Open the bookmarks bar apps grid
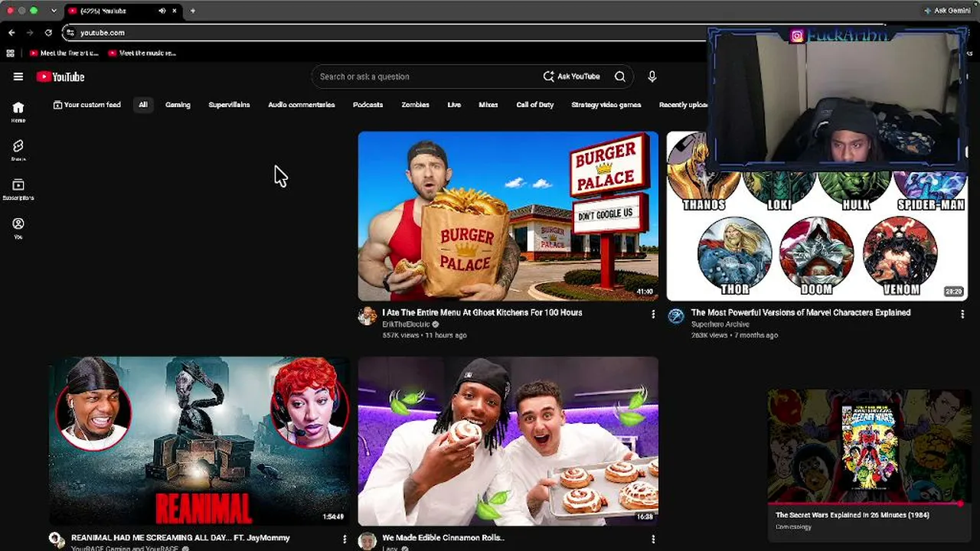The width and height of the screenshot is (980, 551). [10, 54]
